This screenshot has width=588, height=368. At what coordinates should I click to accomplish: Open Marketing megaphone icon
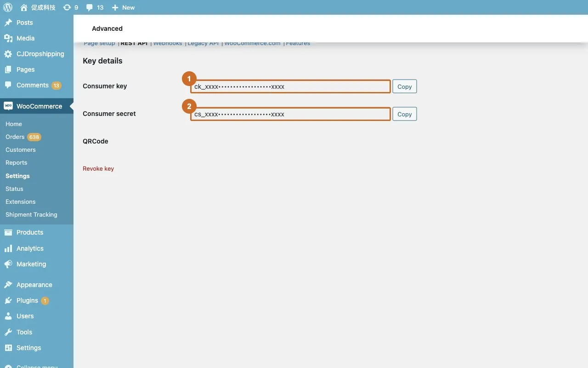8,264
